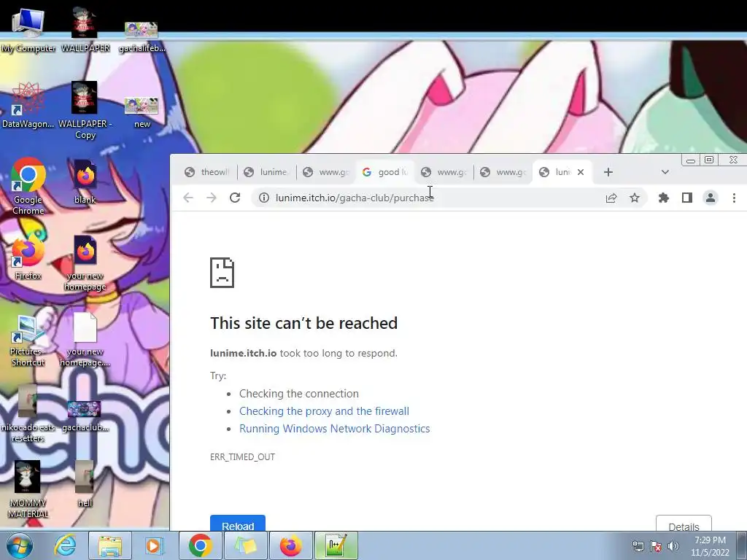This screenshot has height=560, width=747.
Task: Switch to the last www.gc tab
Action: pos(503,172)
